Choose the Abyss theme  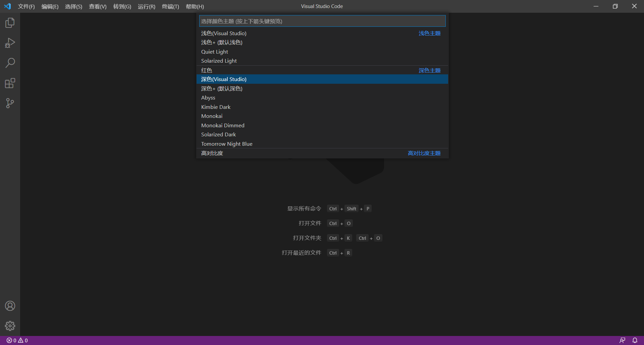coord(322,97)
